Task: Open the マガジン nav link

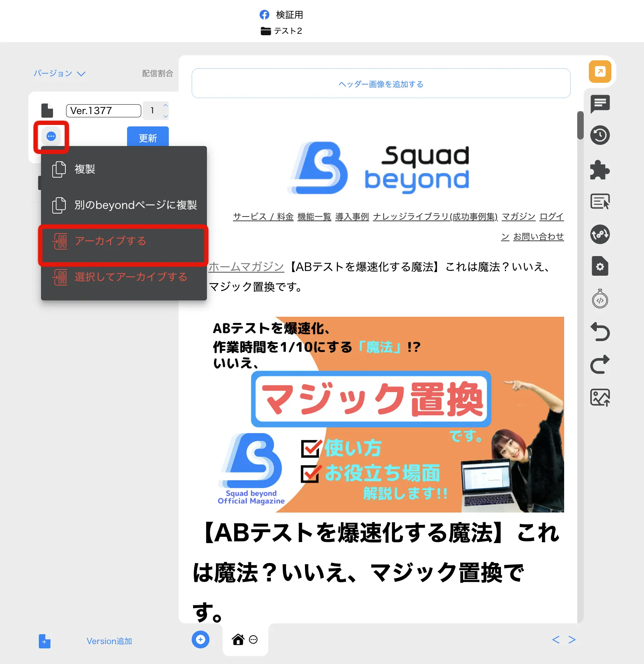Action: [x=518, y=217]
